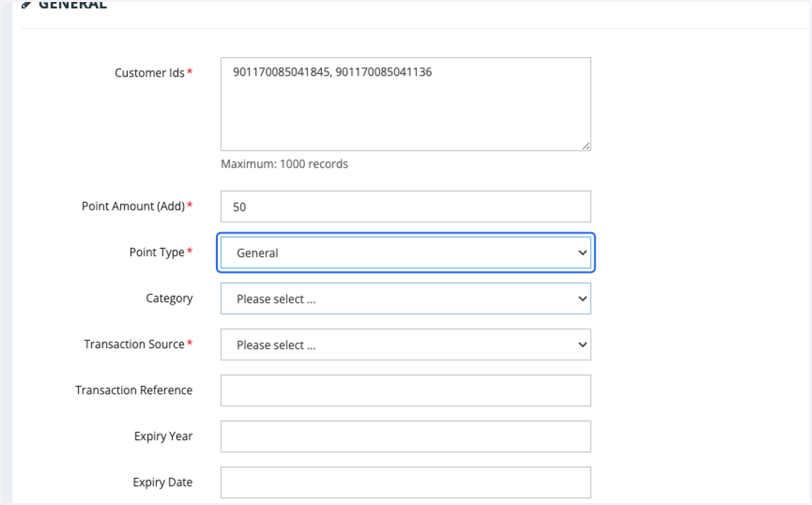Focus the Expiry Year field
The image size is (812, 505).
[x=405, y=437]
